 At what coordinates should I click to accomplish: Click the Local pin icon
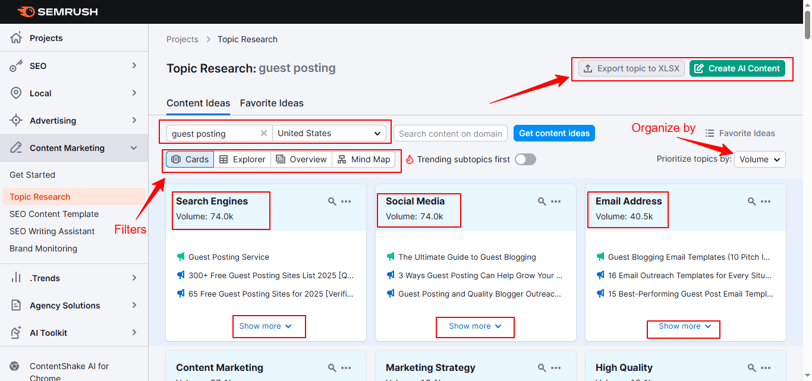[x=16, y=93]
